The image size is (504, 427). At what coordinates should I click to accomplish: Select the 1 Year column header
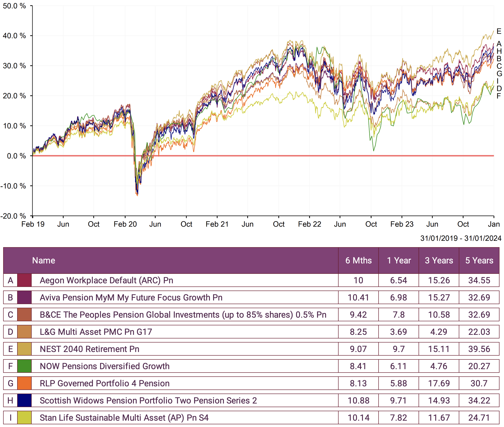399,260
